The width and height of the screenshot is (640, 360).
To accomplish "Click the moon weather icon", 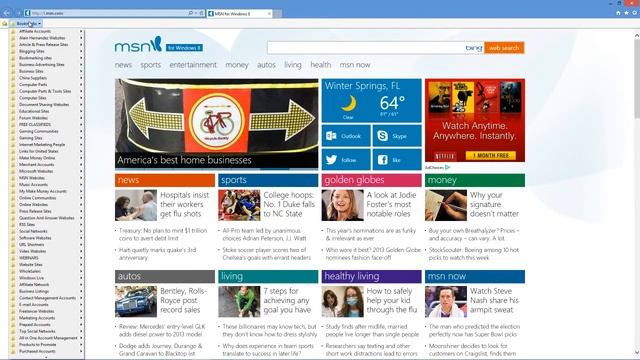I will coord(348,104).
